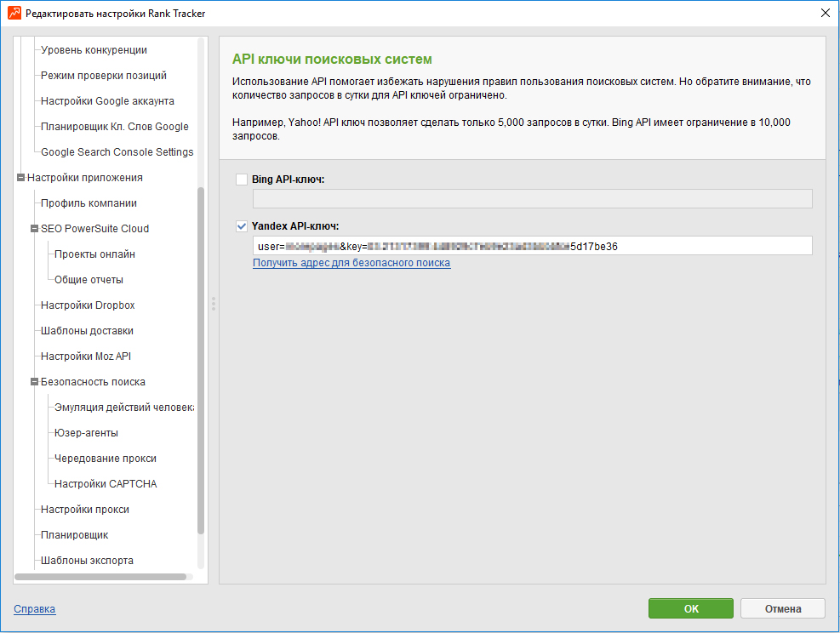840x633 pixels.
Task: Click the tree's vertical scrollbar thumb
Action: coord(201,361)
